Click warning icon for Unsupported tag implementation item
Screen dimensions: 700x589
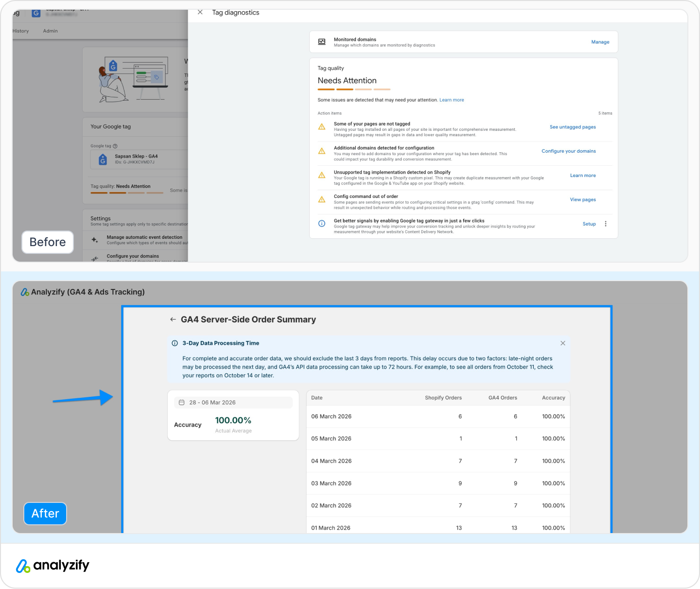(x=322, y=175)
